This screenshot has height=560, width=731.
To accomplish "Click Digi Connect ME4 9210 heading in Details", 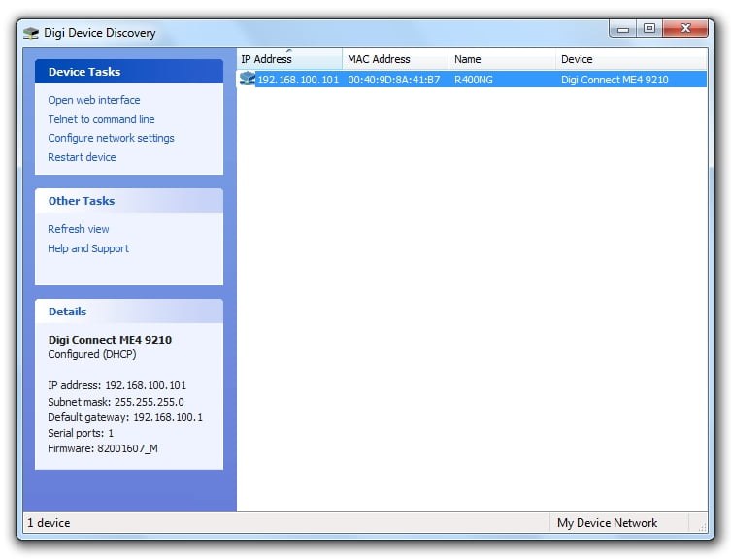I will (110, 340).
